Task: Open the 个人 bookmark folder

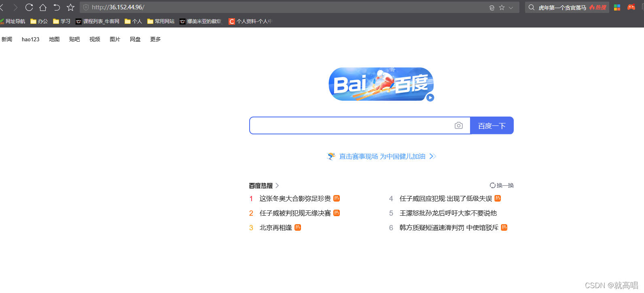Action: click(133, 21)
